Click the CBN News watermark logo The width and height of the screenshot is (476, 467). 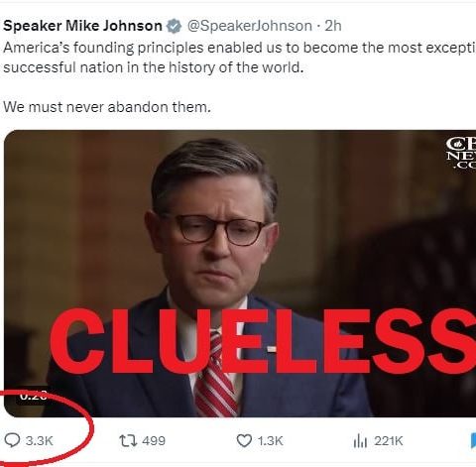pyautogui.click(x=461, y=154)
